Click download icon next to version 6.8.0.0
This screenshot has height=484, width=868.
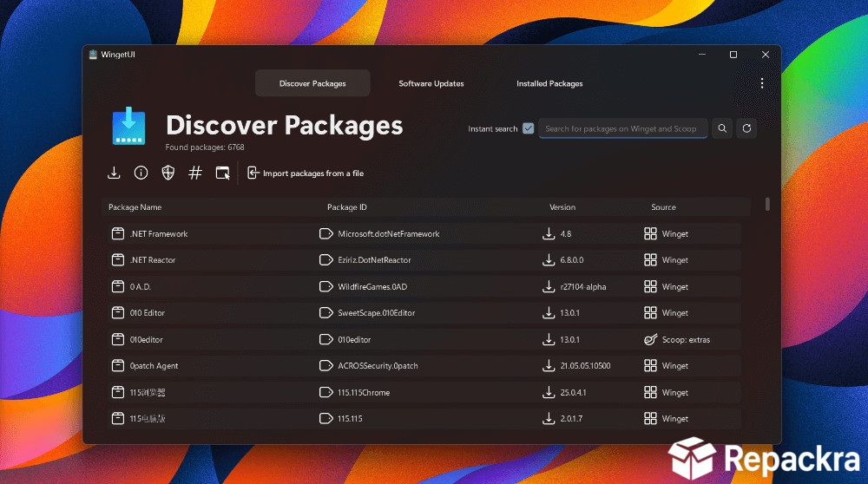click(549, 259)
